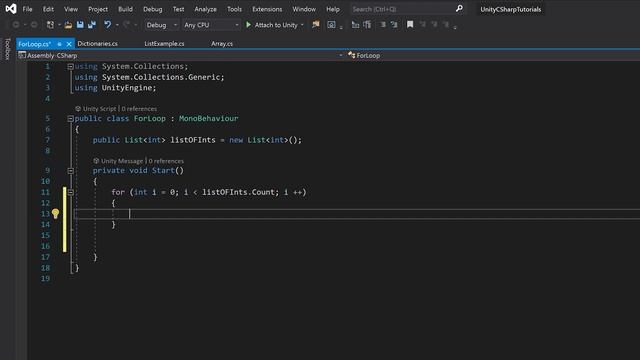Collapse the ForLoop class outline
Image resolution: width=640 pixels, height=360 pixels.
[70, 119]
